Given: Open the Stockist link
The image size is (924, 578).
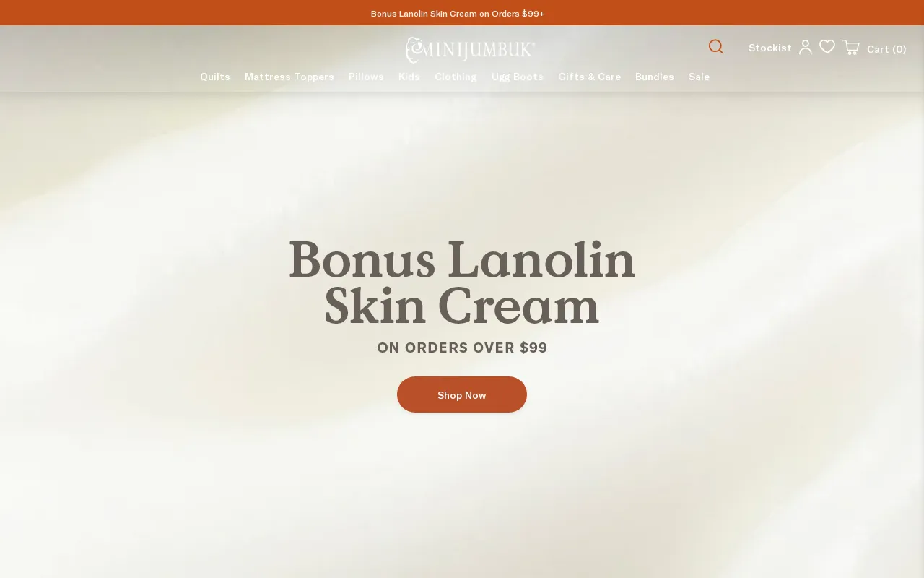Looking at the screenshot, I should coord(770,48).
